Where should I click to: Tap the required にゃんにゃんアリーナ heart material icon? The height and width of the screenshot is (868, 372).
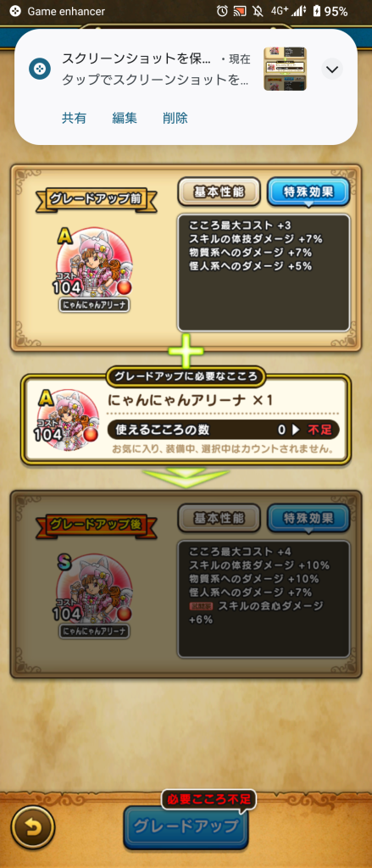[68, 420]
